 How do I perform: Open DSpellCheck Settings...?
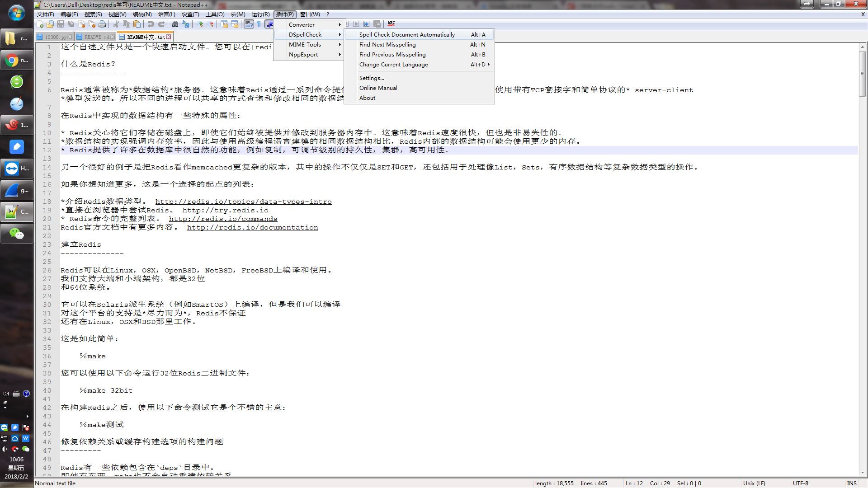coord(419,78)
